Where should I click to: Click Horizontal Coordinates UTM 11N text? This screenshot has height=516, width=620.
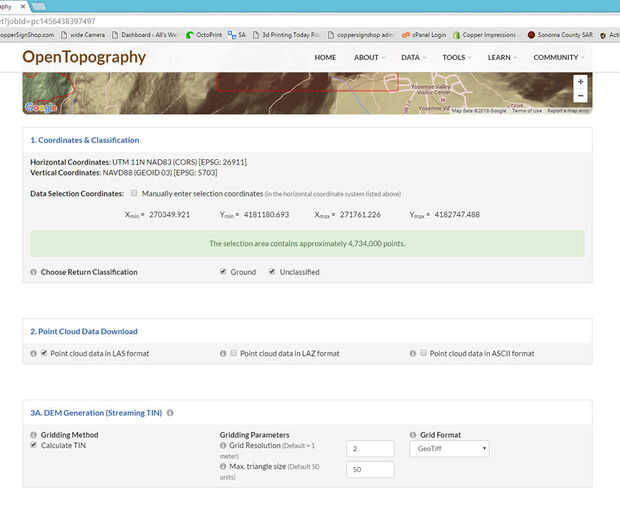pos(138,162)
